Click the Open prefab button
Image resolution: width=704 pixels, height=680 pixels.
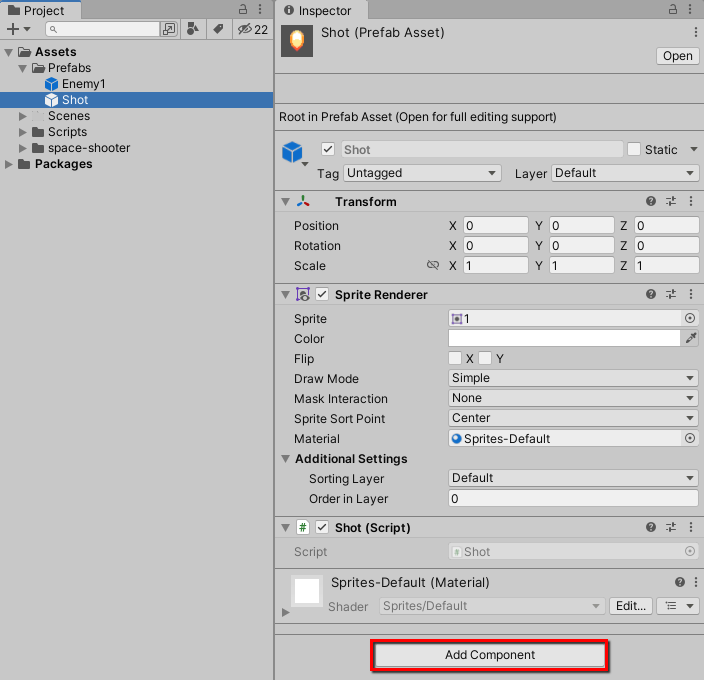pos(678,56)
